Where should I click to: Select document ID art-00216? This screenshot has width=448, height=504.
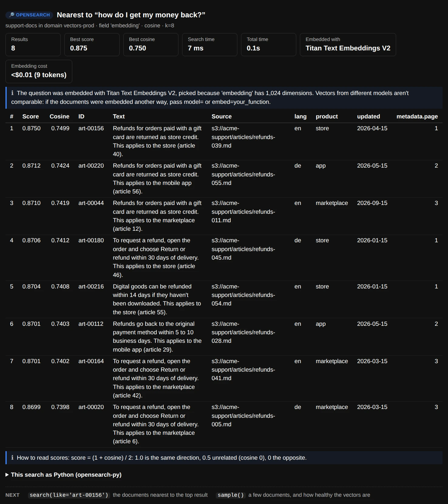(x=91, y=287)
